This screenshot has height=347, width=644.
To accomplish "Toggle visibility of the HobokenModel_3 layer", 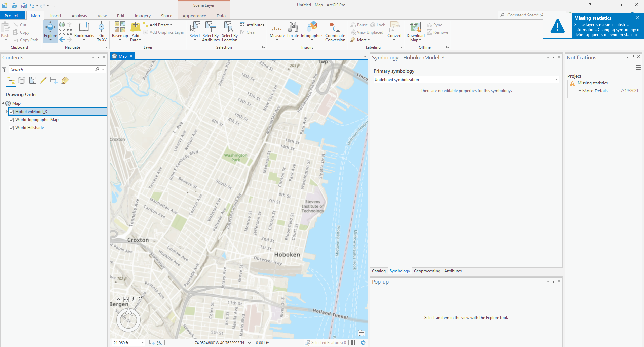I will click(x=11, y=111).
